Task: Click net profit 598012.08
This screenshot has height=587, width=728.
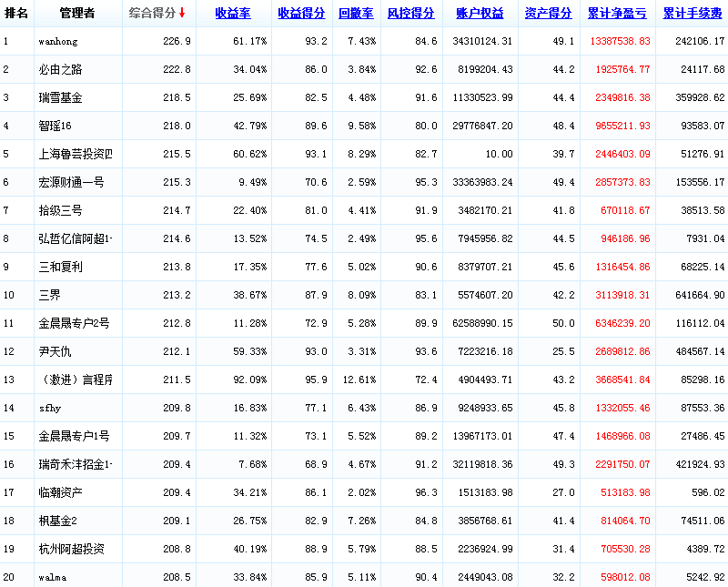Action: tap(625, 577)
